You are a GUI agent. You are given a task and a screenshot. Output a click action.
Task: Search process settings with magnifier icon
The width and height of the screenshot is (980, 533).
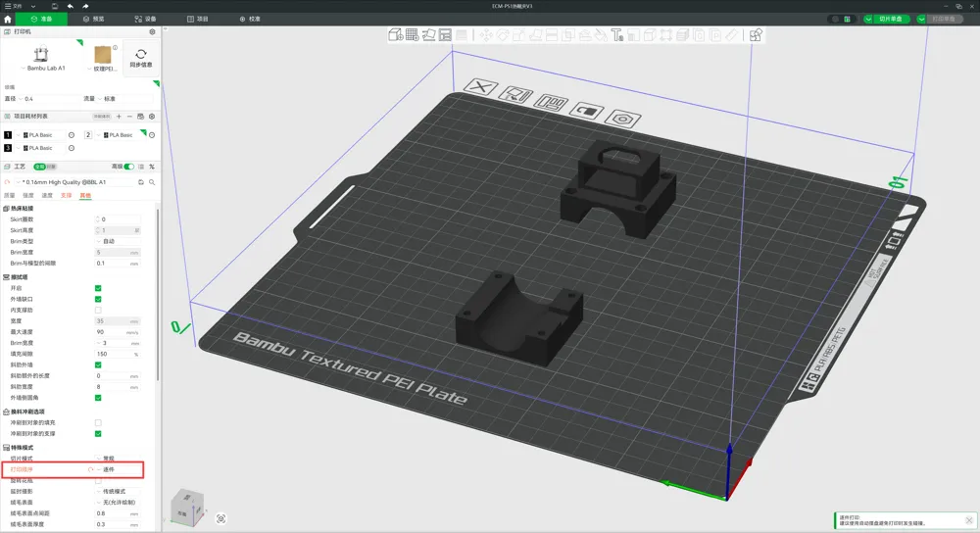(x=152, y=182)
